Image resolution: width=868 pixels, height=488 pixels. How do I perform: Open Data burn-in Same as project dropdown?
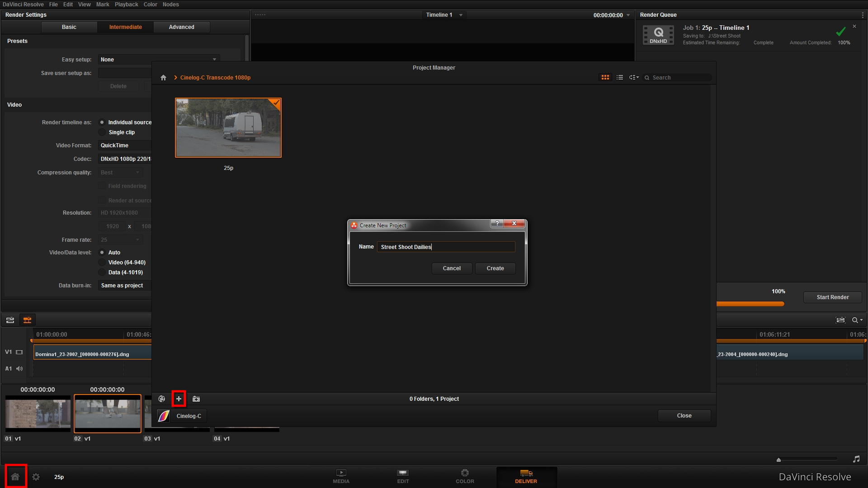[x=125, y=286]
